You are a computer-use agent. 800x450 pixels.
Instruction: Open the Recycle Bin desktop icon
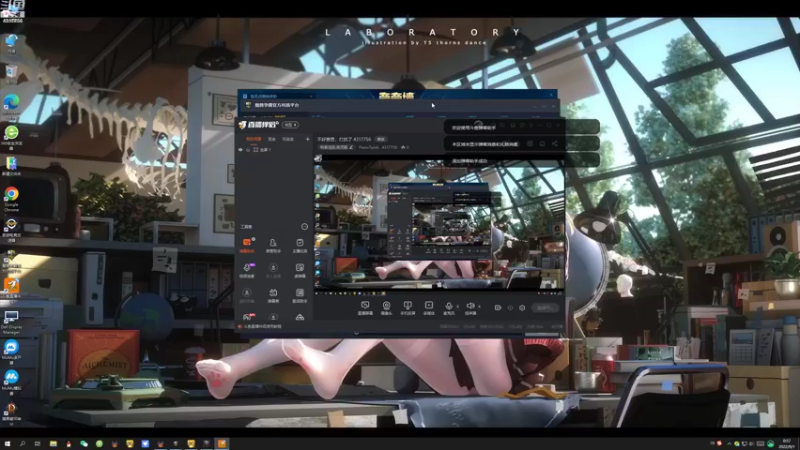click(11, 74)
